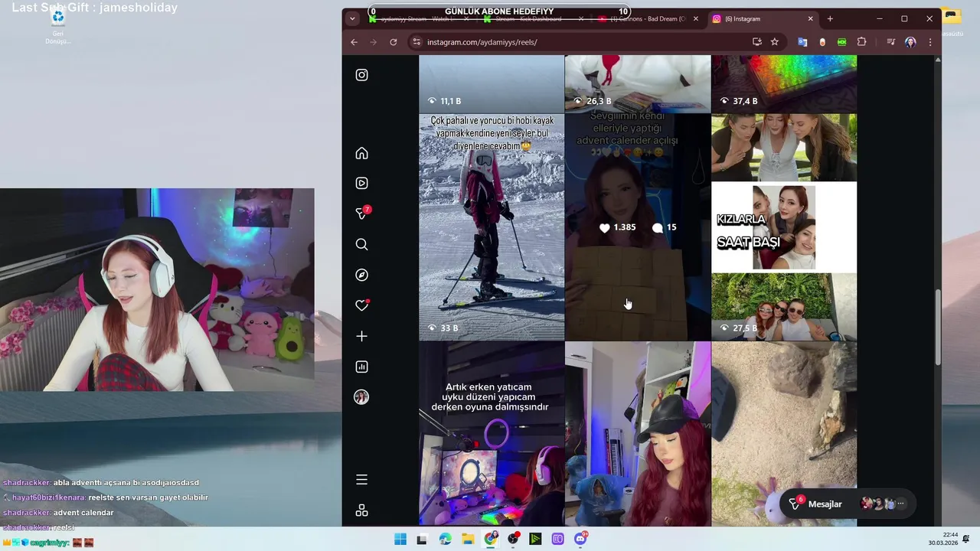Open the dashboard insights chart icon
This screenshot has width=980, height=551.
tap(361, 367)
